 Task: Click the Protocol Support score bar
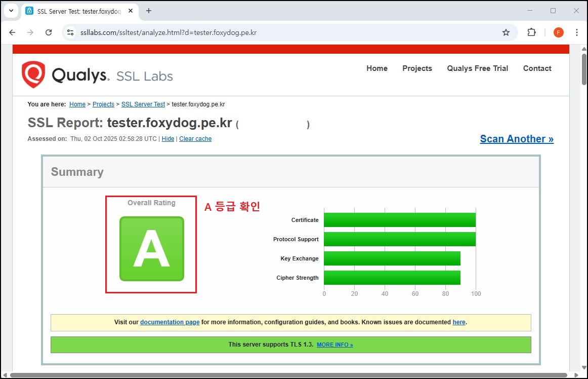(x=400, y=239)
